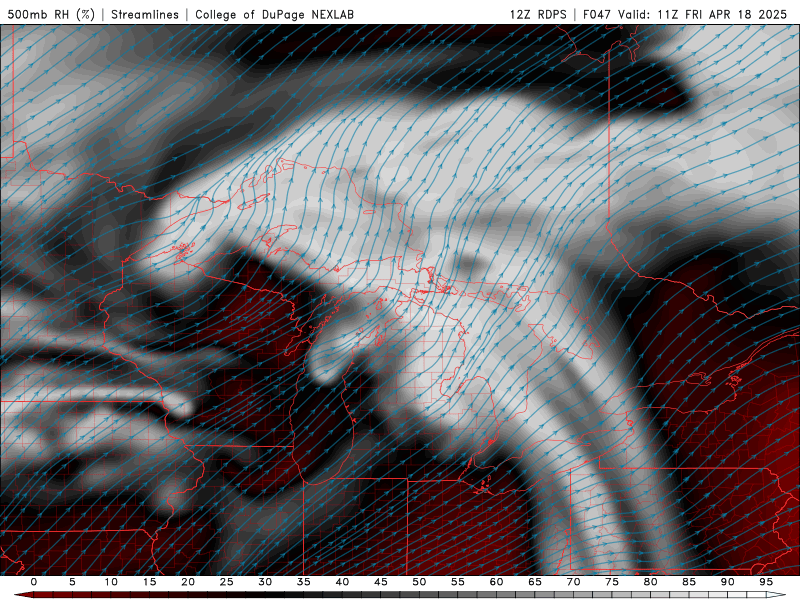This screenshot has height=600, width=800.
Task: Click the colorbar label '90'
Action: (728, 582)
